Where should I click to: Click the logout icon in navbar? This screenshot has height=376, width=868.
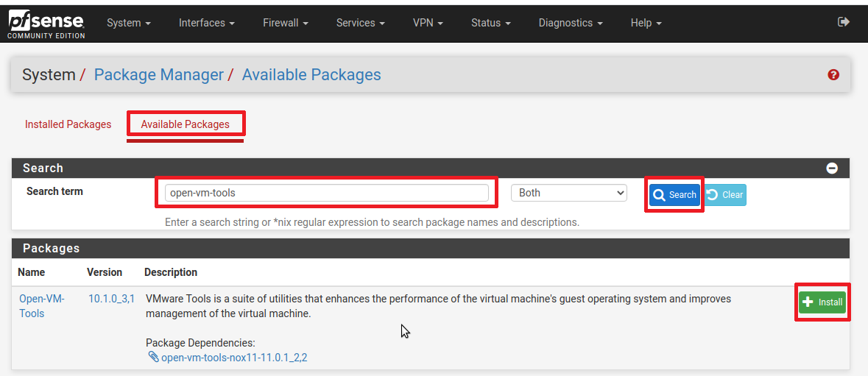[844, 22]
